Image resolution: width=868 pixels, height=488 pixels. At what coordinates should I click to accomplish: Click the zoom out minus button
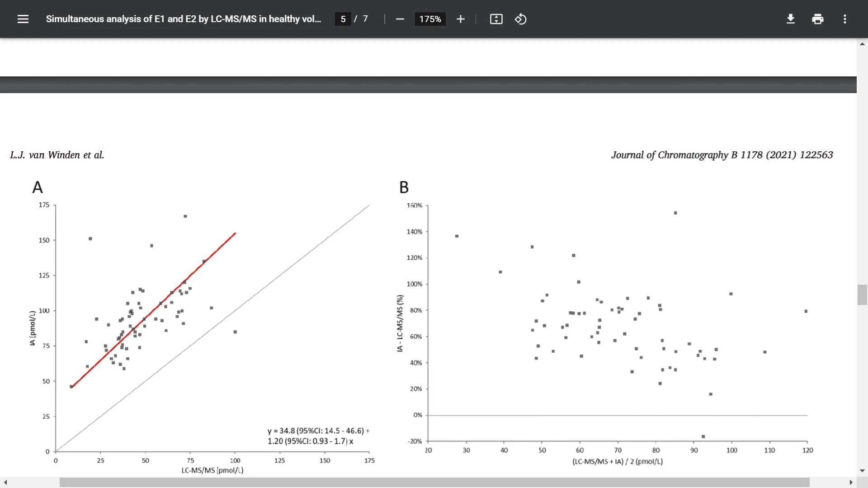click(x=400, y=19)
